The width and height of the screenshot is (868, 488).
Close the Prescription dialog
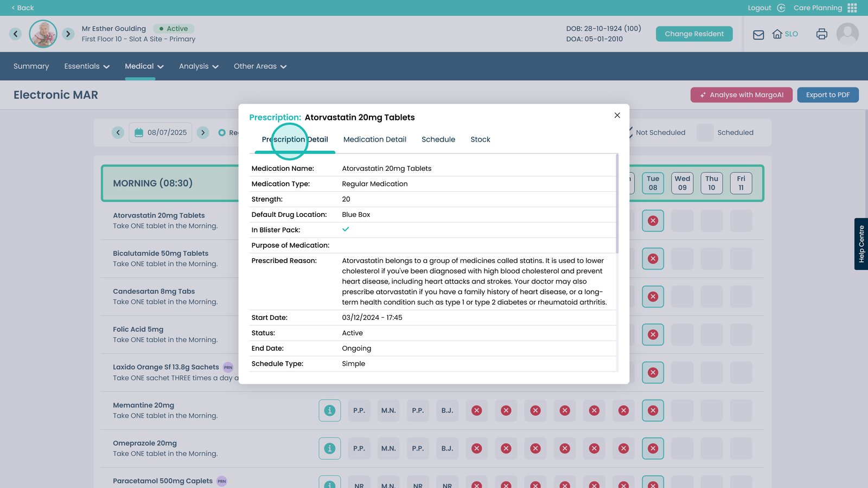click(x=617, y=115)
